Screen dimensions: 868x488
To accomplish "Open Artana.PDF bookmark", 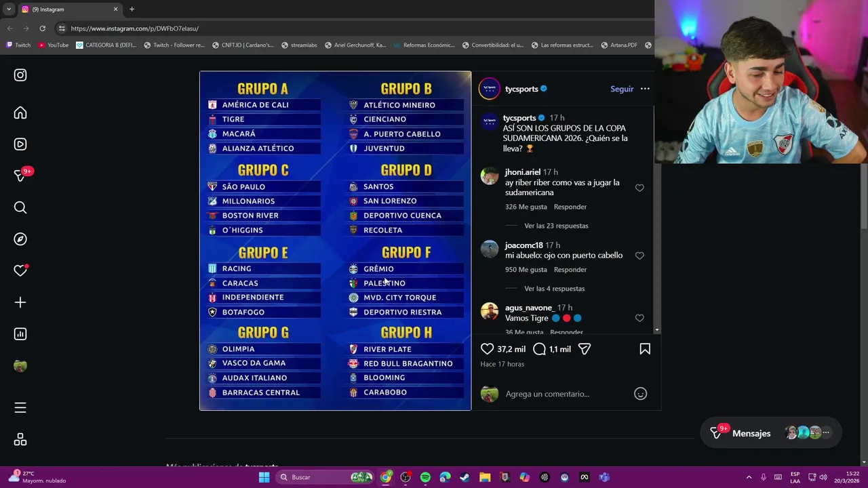I will click(618, 45).
